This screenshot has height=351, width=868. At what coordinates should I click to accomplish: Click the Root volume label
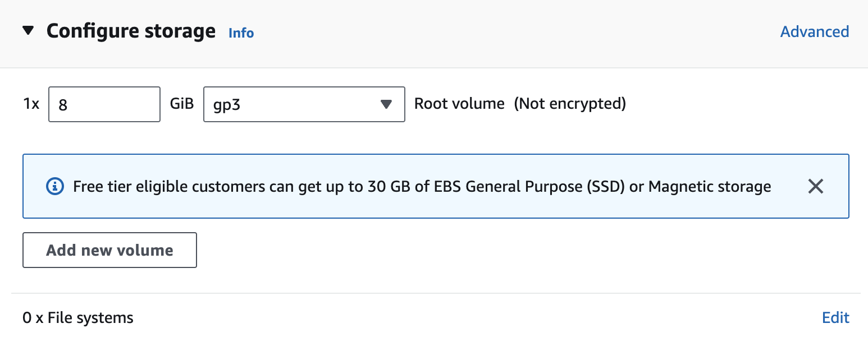[x=459, y=104]
